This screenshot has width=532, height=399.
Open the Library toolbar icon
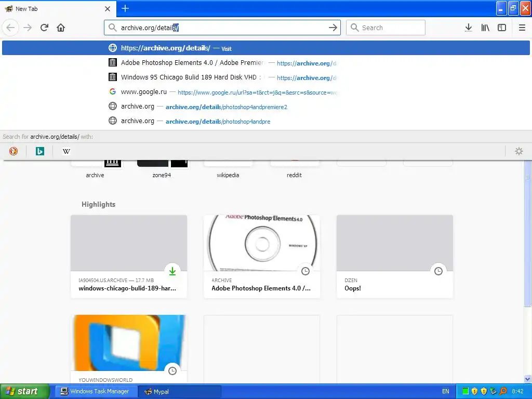coord(485,28)
